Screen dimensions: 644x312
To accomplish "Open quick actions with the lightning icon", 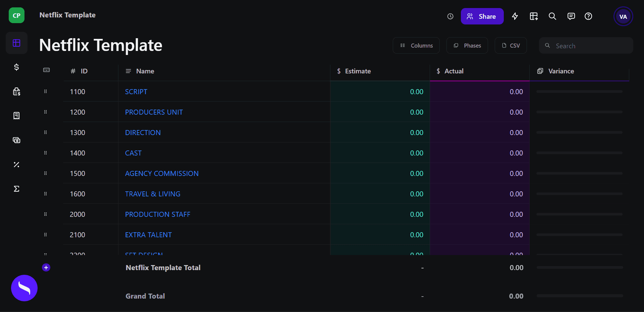I will click(515, 16).
